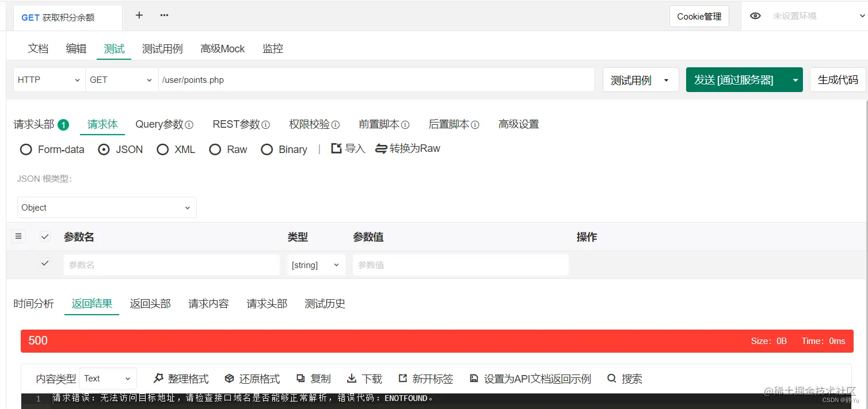The height and width of the screenshot is (409, 868).
Task: Open the Object root type dropdown
Action: pos(106,207)
